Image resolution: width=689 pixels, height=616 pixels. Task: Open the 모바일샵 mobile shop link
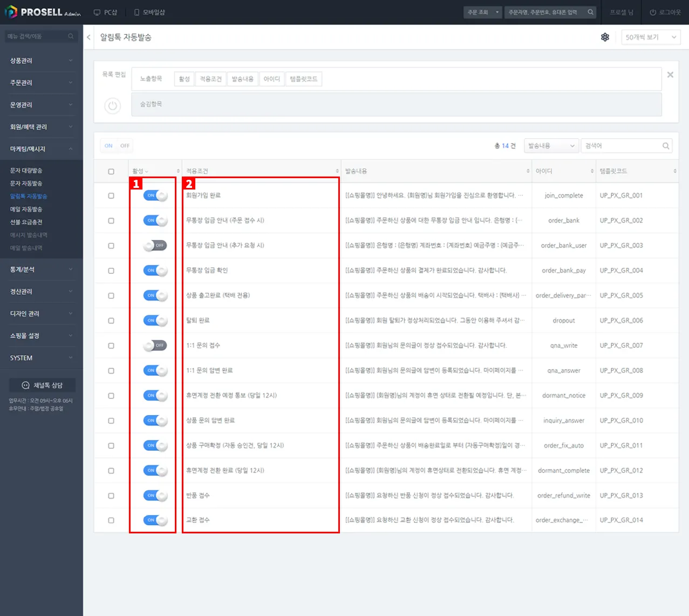click(x=149, y=12)
